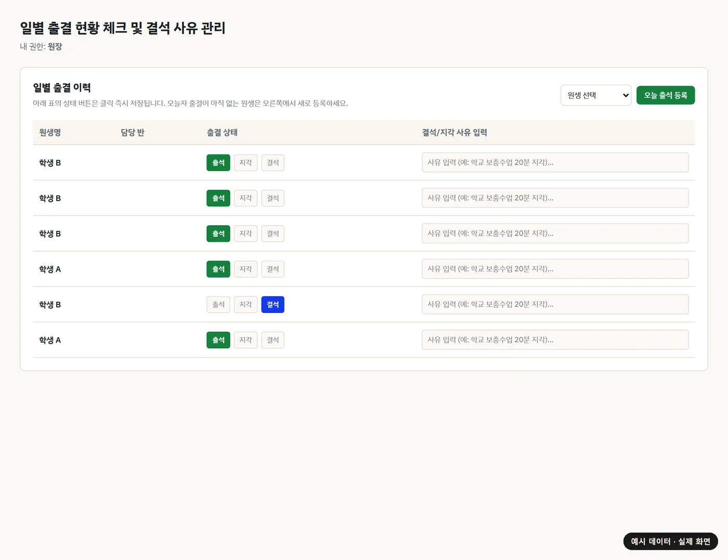The image size is (728, 560).
Task: Click 출석 in the first 학생 A row
Action: pyautogui.click(x=218, y=269)
